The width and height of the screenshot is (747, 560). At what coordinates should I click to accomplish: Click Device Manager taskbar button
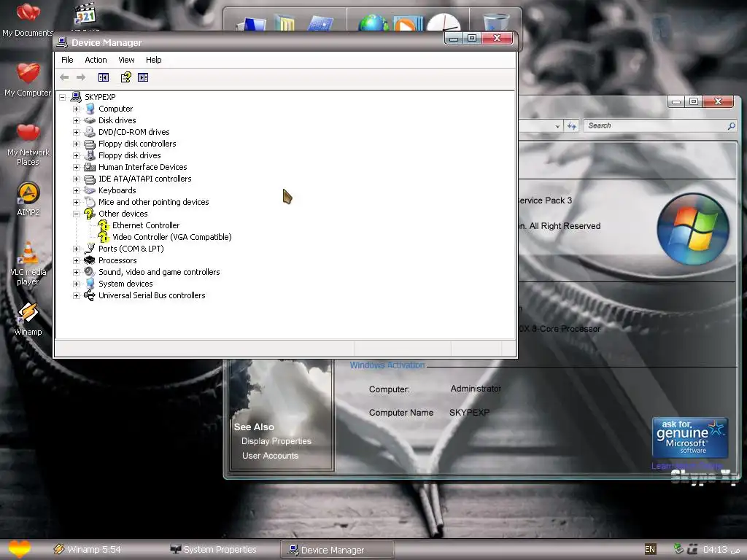tap(337, 550)
